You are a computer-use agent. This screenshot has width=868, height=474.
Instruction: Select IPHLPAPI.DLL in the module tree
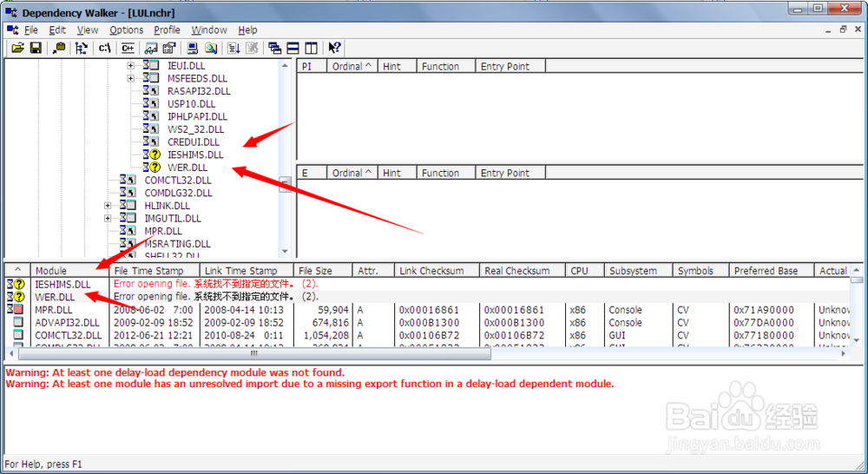197,116
